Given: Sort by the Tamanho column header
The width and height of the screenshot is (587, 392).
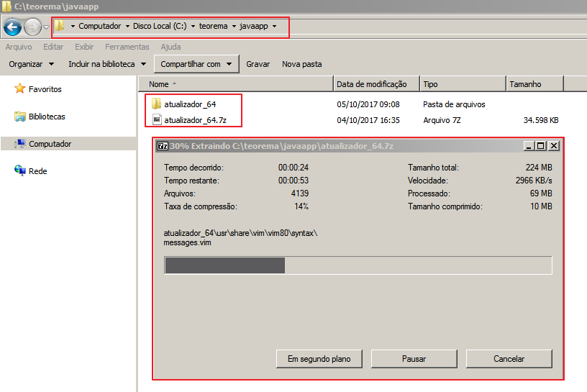Looking at the screenshot, I should (535, 84).
